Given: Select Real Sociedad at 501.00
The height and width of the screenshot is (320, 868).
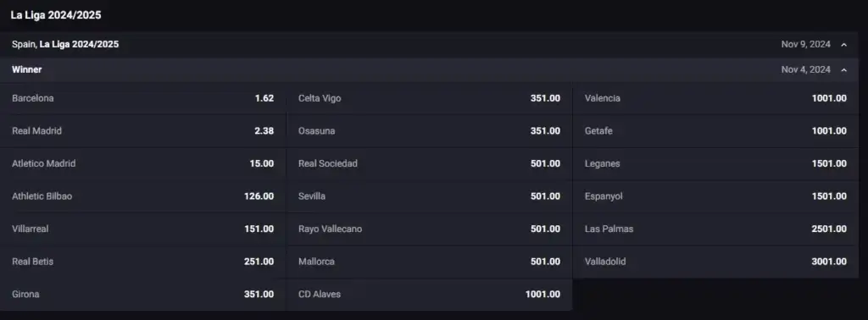Looking at the screenshot, I should click(430, 163).
